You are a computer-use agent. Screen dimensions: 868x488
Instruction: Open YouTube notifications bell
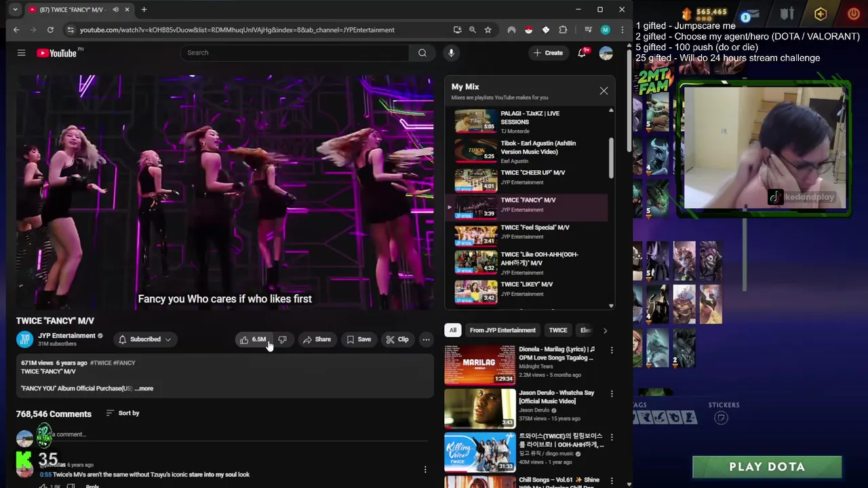[582, 53]
